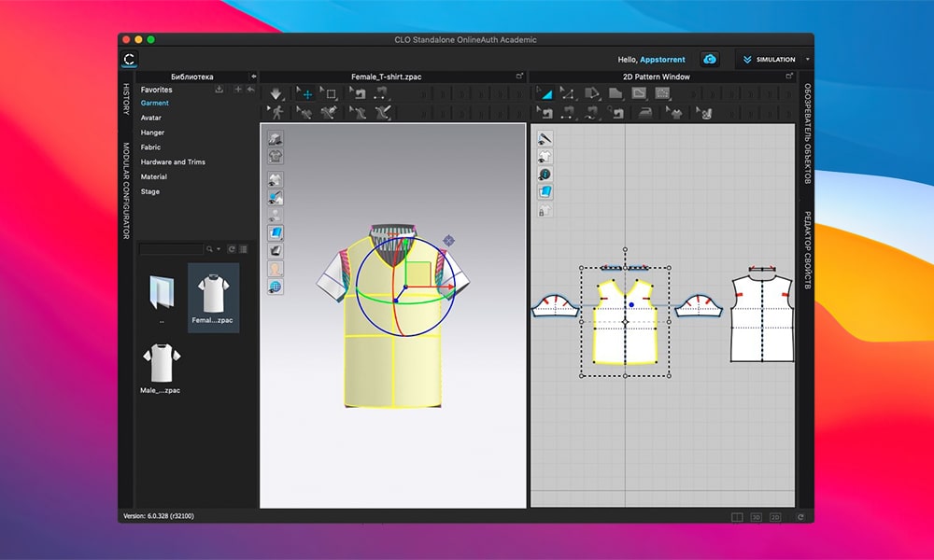Click the globe icon in 3D viewport sidebar
The image size is (934, 560).
tap(276, 287)
